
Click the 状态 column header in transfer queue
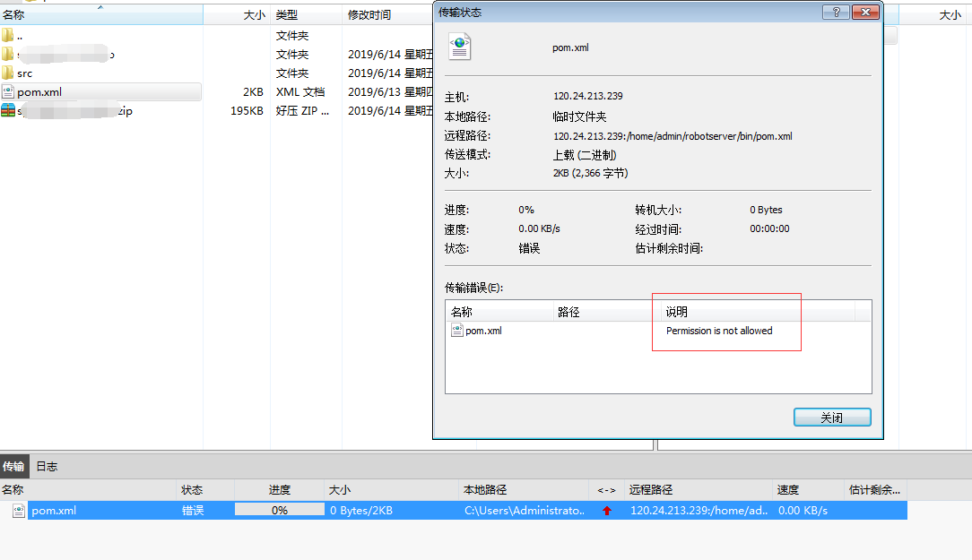(205, 490)
